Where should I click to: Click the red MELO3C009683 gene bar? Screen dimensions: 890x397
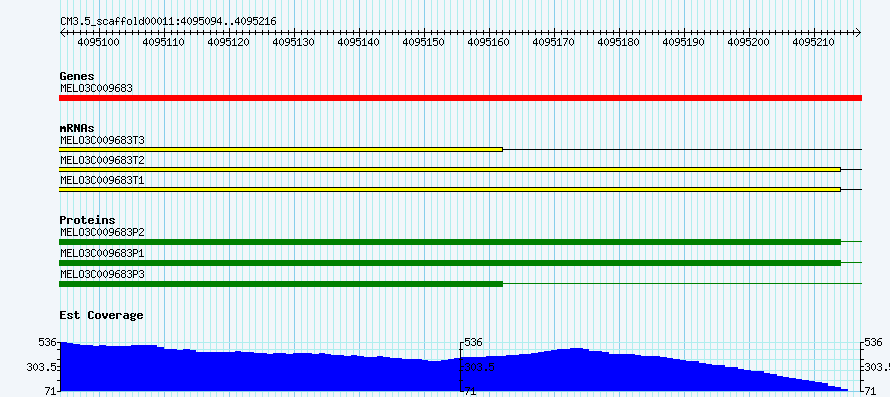[x=460, y=98]
